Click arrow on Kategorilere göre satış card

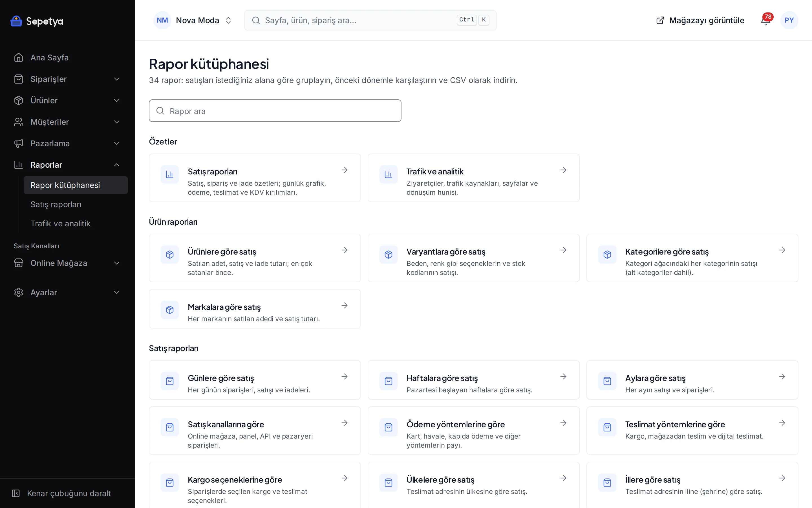coord(782,250)
